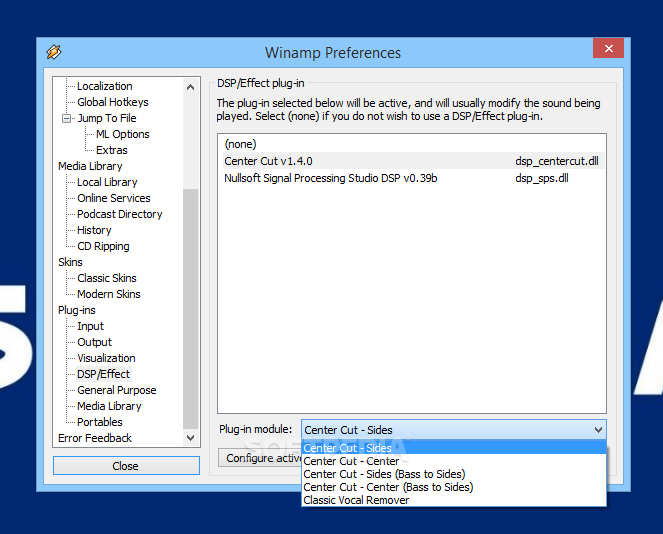Open History preferences page
This screenshot has height=534, width=663.
(94, 230)
